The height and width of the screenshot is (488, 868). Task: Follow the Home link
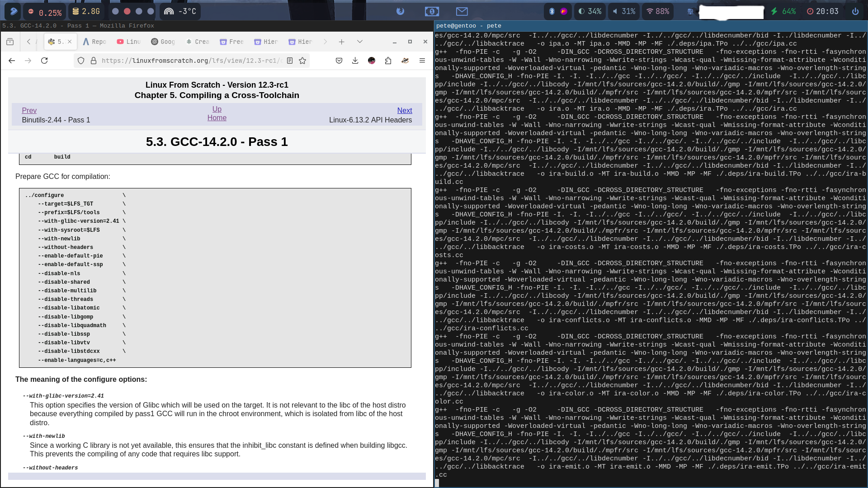tap(217, 117)
